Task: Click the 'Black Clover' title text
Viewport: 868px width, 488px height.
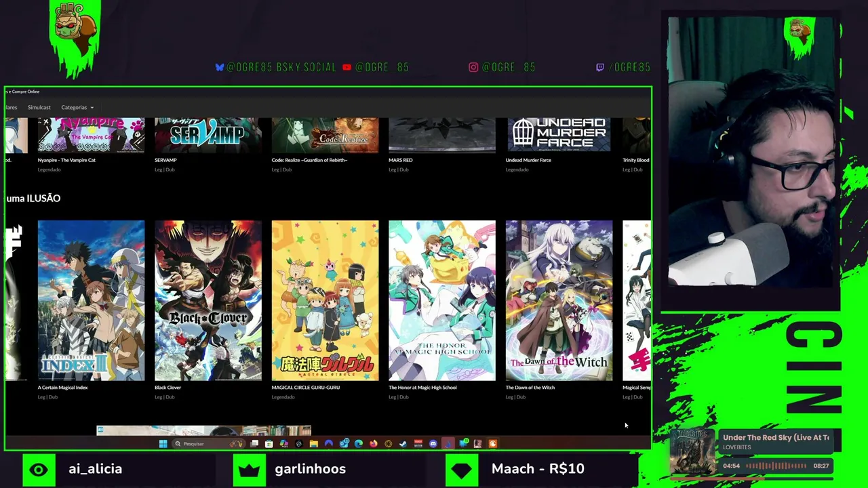Action: [x=167, y=388]
